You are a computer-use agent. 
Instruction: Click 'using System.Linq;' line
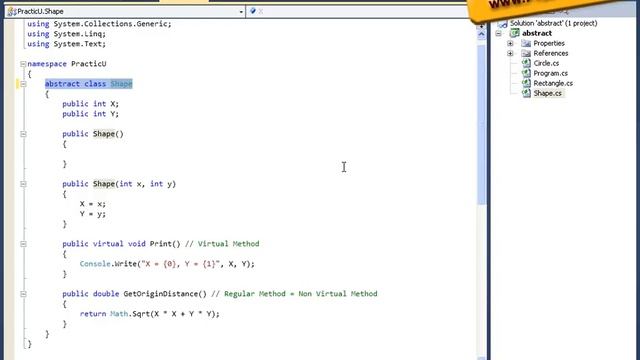pyautogui.click(x=67, y=34)
